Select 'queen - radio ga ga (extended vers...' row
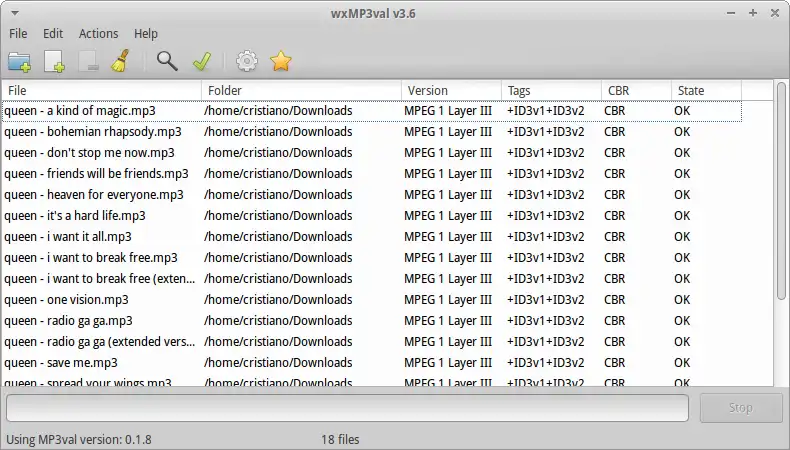The image size is (790, 450). point(372,342)
